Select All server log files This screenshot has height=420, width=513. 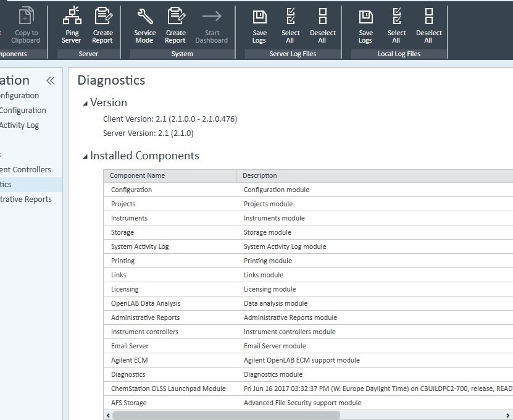coord(291,26)
